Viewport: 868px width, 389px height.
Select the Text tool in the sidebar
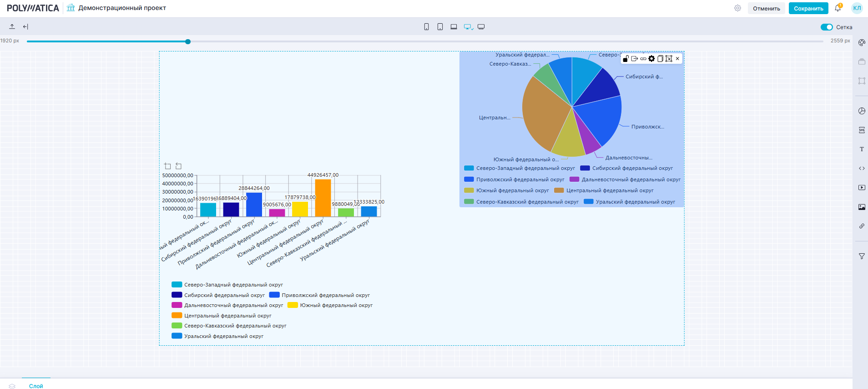[x=862, y=149]
